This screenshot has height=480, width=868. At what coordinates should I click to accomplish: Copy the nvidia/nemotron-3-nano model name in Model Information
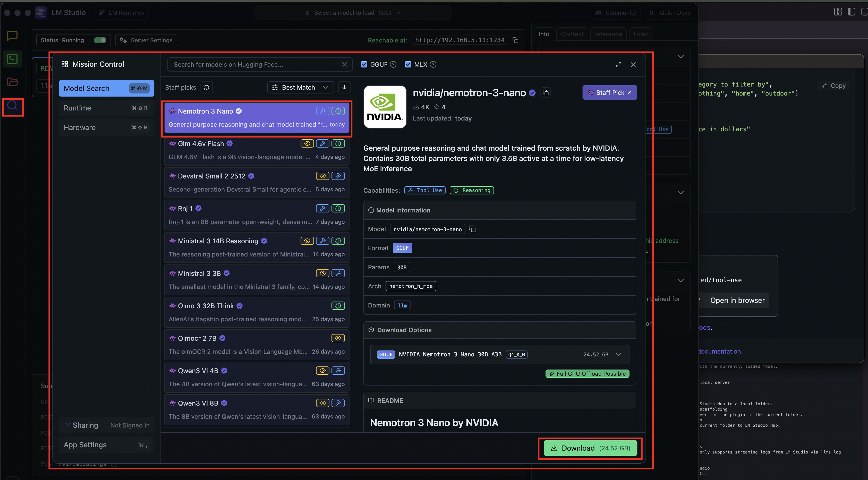pyautogui.click(x=472, y=229)
